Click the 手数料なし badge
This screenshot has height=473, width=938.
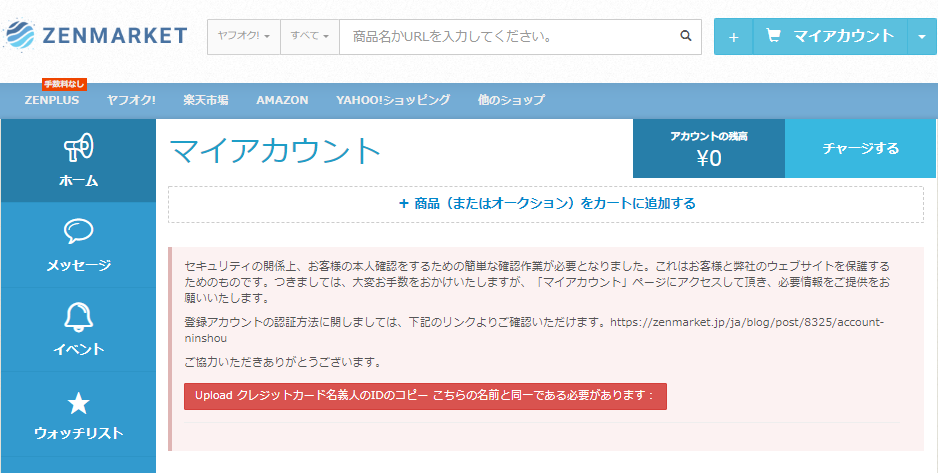click(x=64, y=84)
